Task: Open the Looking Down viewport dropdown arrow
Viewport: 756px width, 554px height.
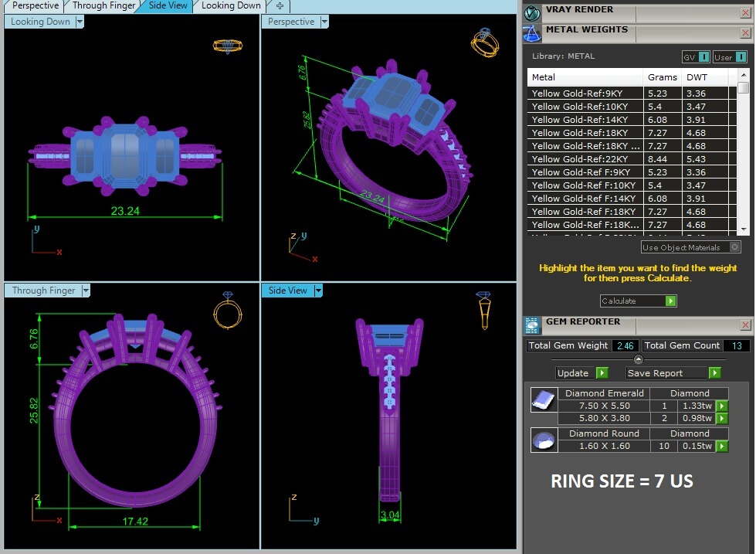Action: click(x=80, y=22)
